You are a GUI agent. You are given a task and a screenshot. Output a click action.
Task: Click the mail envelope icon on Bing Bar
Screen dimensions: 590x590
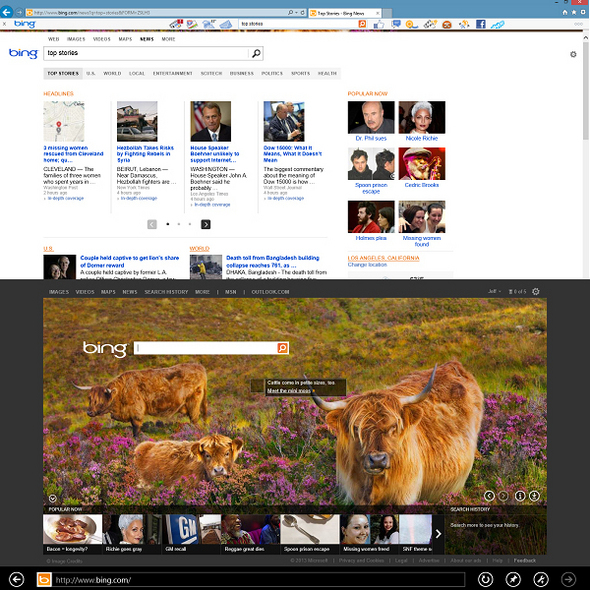[x=226, y=24]
